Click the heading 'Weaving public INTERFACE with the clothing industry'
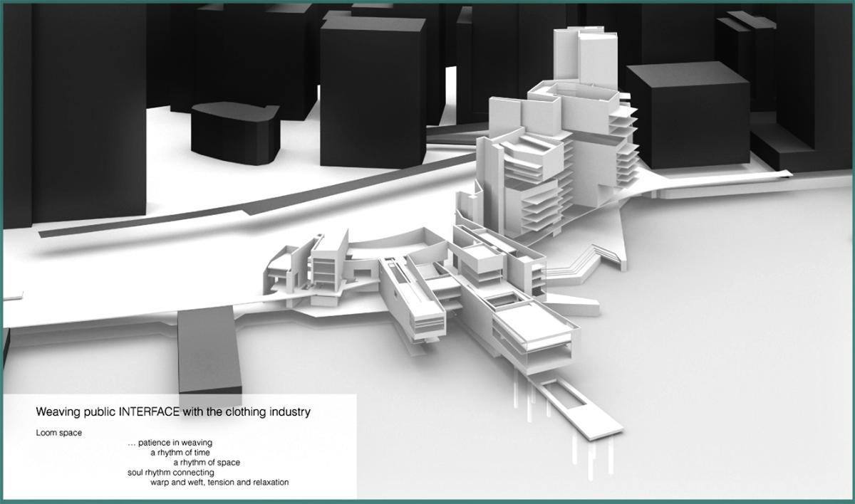The image size is (855, 504). pos(173,412)
